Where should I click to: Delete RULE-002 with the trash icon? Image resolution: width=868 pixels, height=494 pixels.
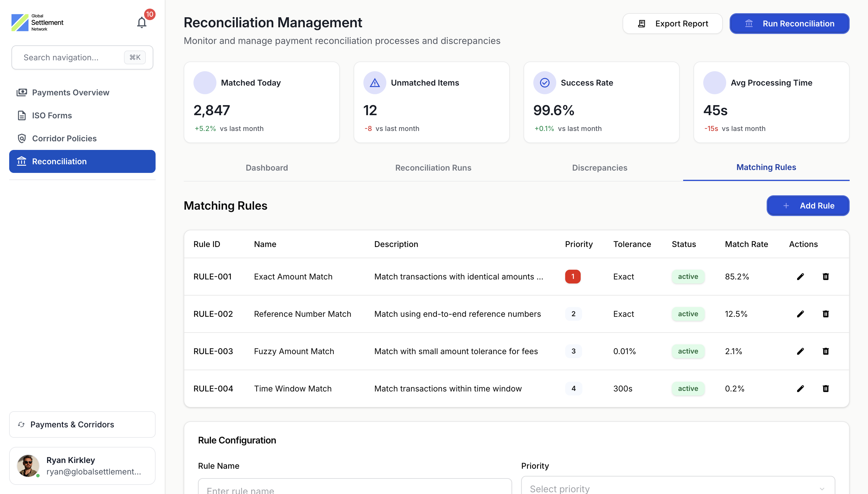coord(826,314)
